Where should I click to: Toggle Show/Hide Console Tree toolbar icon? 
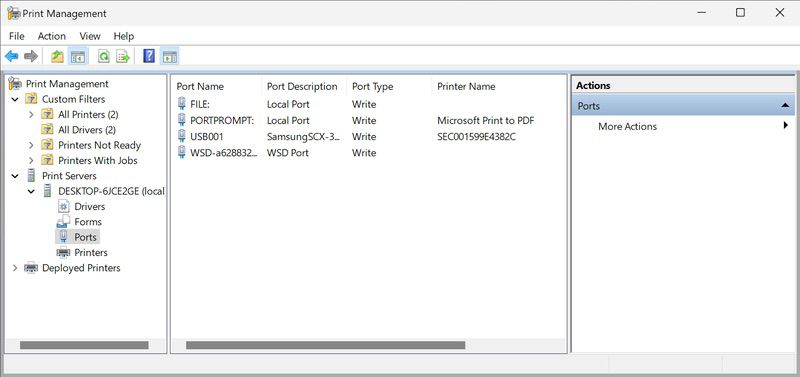[x=78, y=56]
